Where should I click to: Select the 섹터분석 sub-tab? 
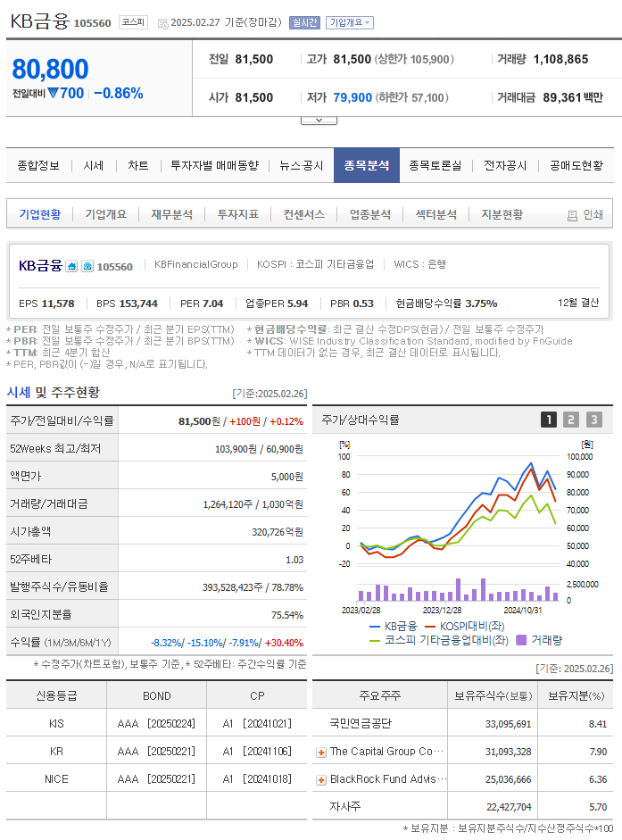click(x=436, y=214)
